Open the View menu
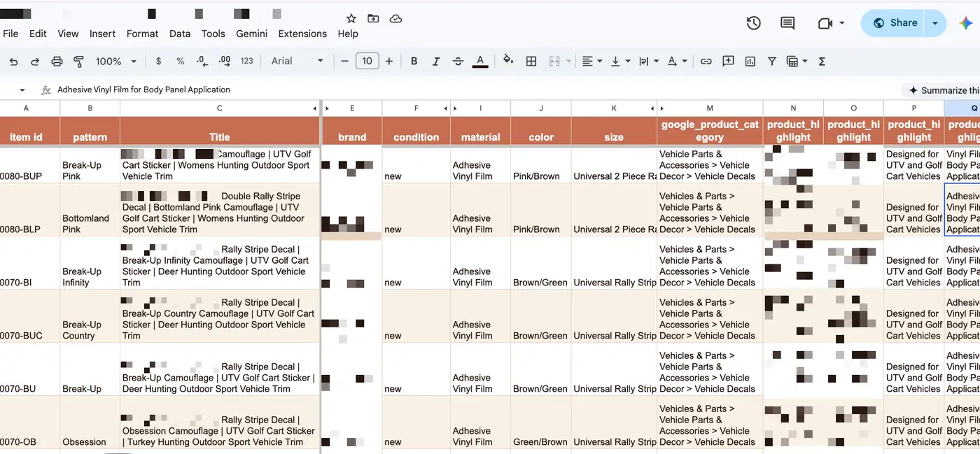The image size is (980, 454). (68, 34)
